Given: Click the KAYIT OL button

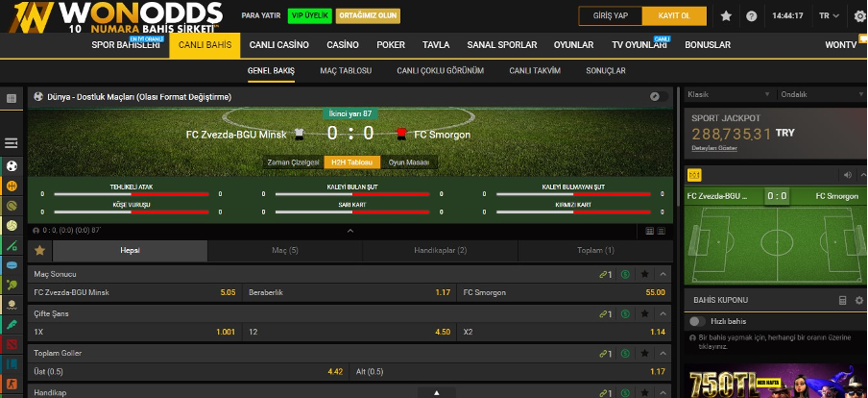Looking at the screenshot, I should click(x=674, y=16).
